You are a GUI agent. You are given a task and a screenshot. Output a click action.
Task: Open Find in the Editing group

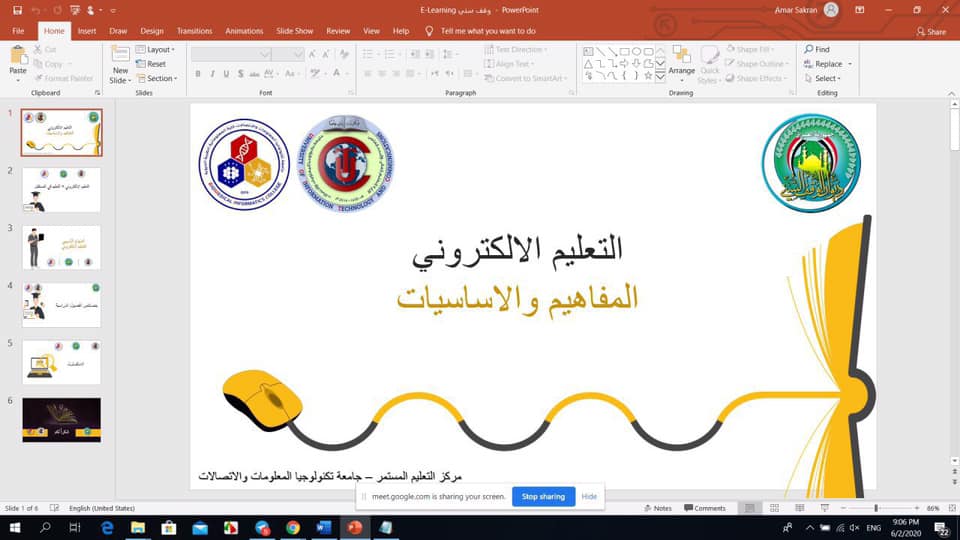click(816, 49)
